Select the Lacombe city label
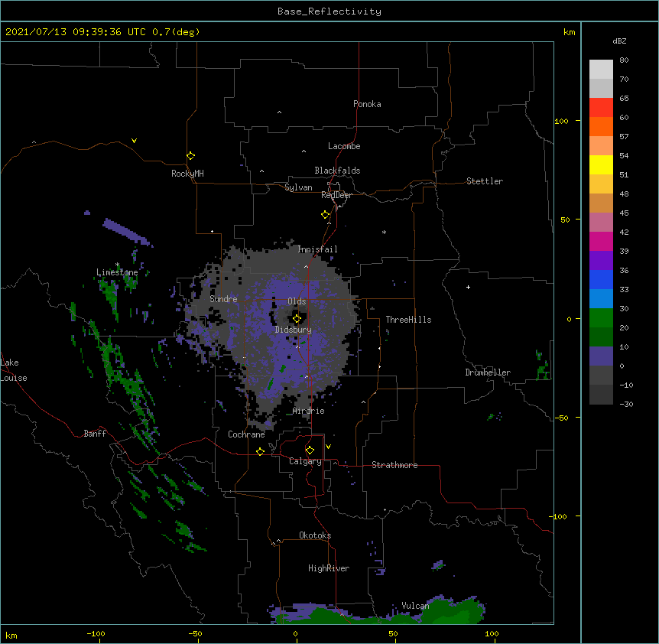 (344, 146)
